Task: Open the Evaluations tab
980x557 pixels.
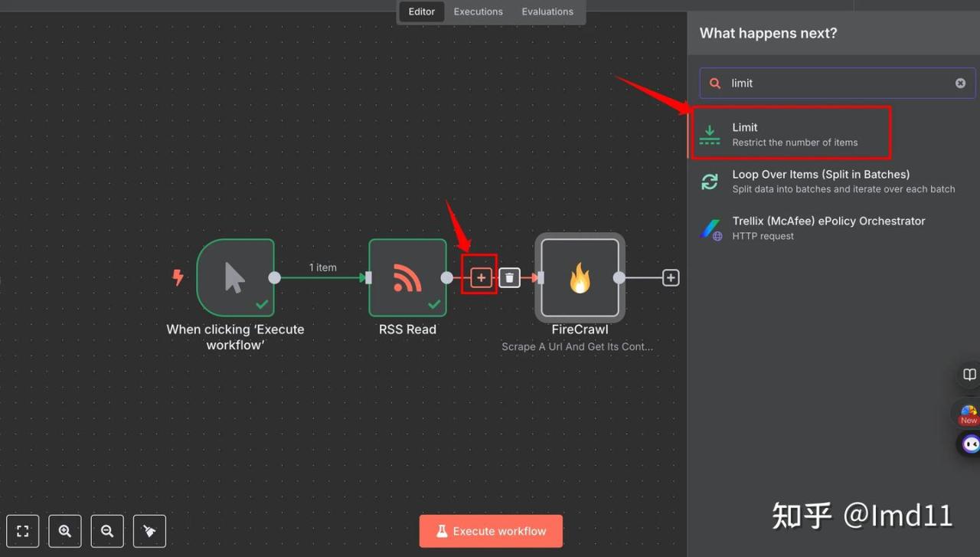Action: coord(547,11)
